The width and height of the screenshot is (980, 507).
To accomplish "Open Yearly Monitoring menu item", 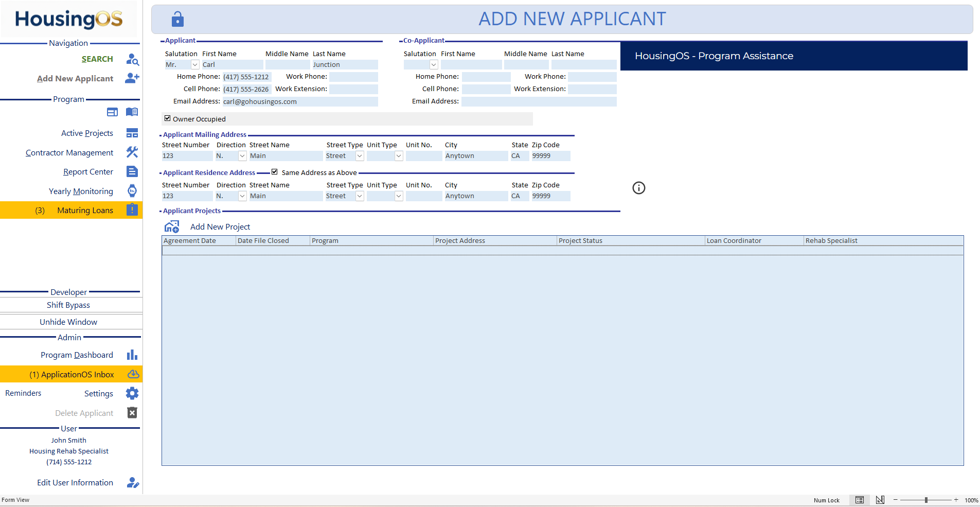I will click(x=81, y=191).
